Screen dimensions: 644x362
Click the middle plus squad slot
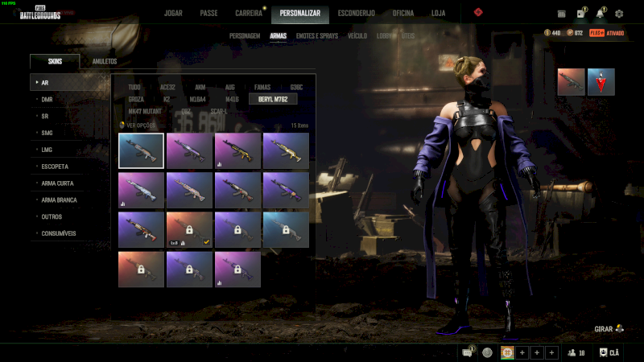[x=537, y=352]
